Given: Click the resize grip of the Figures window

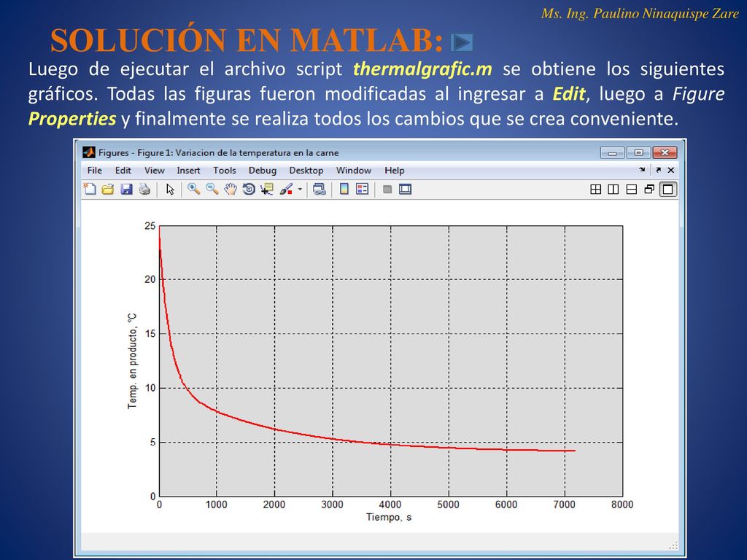Looking at the screenshot, I should [x=673, y=545].
